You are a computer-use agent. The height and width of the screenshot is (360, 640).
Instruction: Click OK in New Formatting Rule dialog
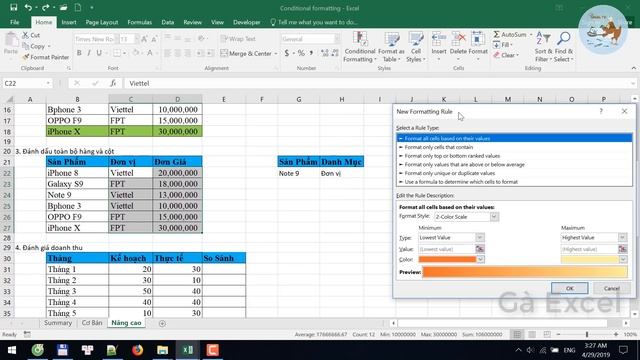pos(569,288)
